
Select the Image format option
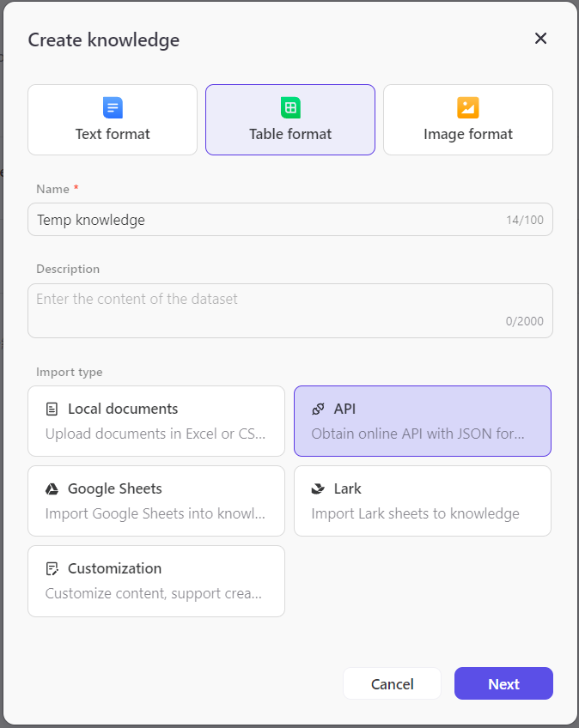[467, 120]
